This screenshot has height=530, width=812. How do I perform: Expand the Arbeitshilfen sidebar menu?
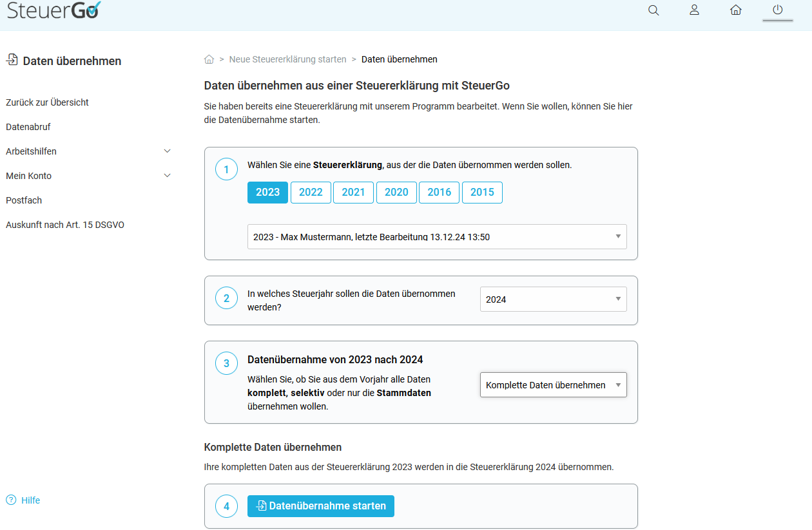click(x=167, y=151)
